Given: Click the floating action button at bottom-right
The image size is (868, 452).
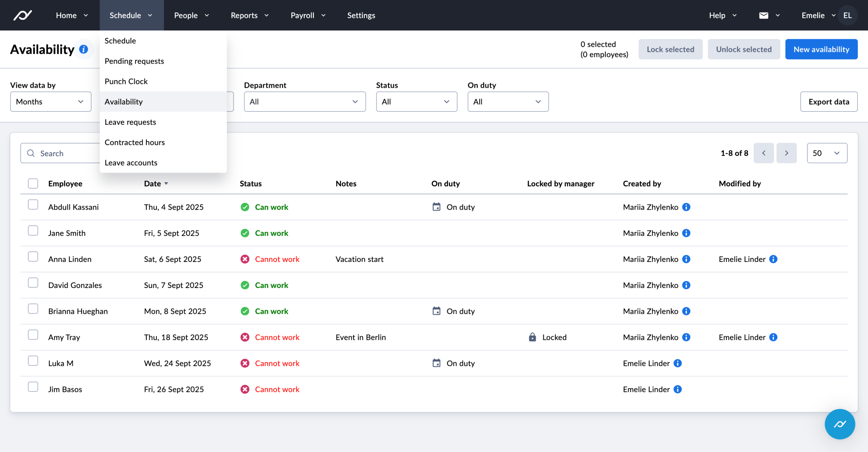Looking at the screenshot, I should [840, 424].
